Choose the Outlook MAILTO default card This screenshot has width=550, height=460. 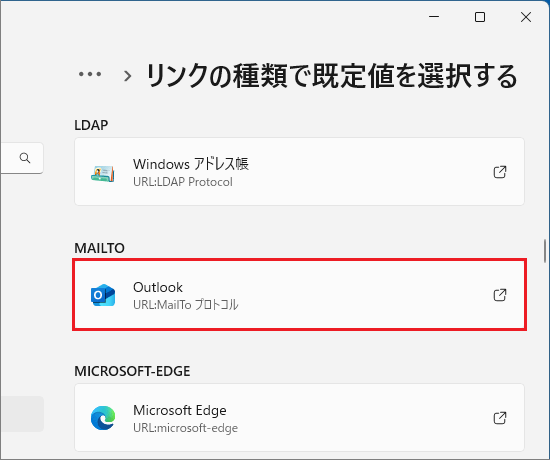pyautogui.click(x=299, y=295)
